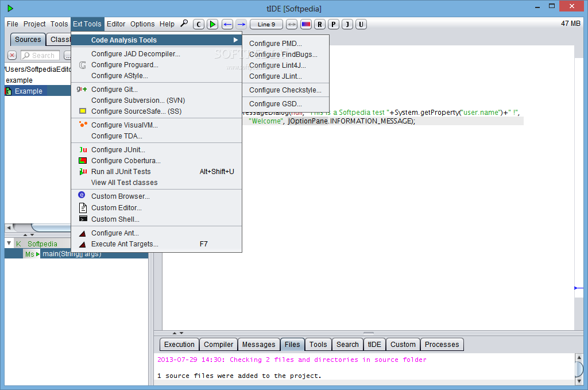Click the Line 9 indicator button

click(x=266, y=24)
